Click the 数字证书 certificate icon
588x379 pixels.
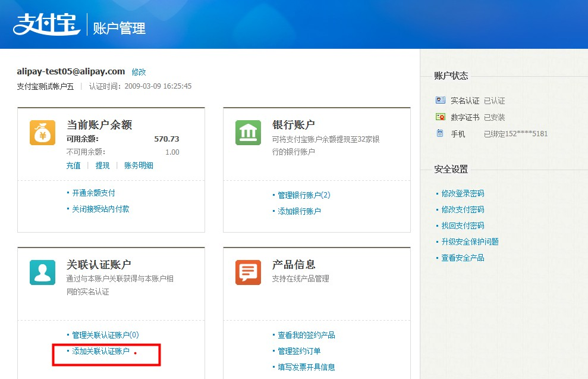440,117
